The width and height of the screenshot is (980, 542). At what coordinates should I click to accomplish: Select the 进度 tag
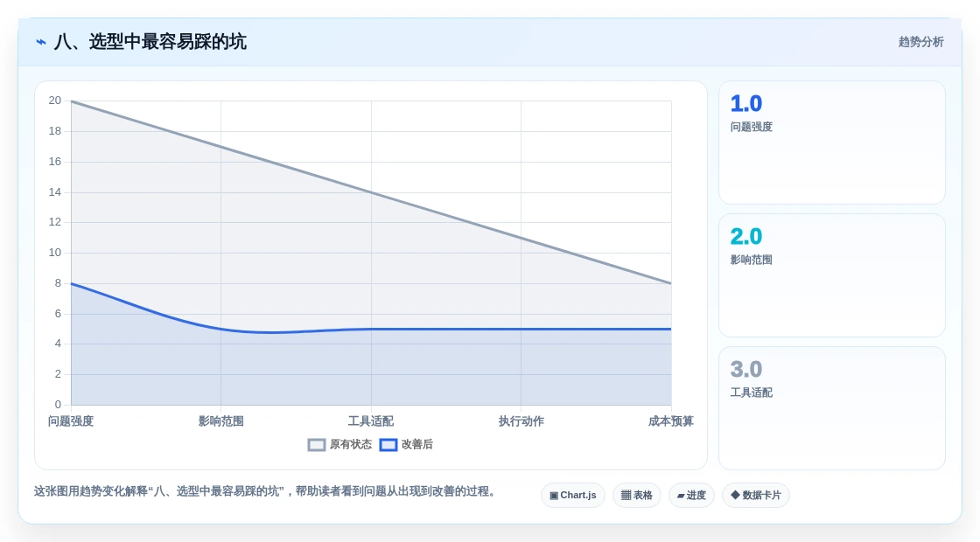coord(691,495)
